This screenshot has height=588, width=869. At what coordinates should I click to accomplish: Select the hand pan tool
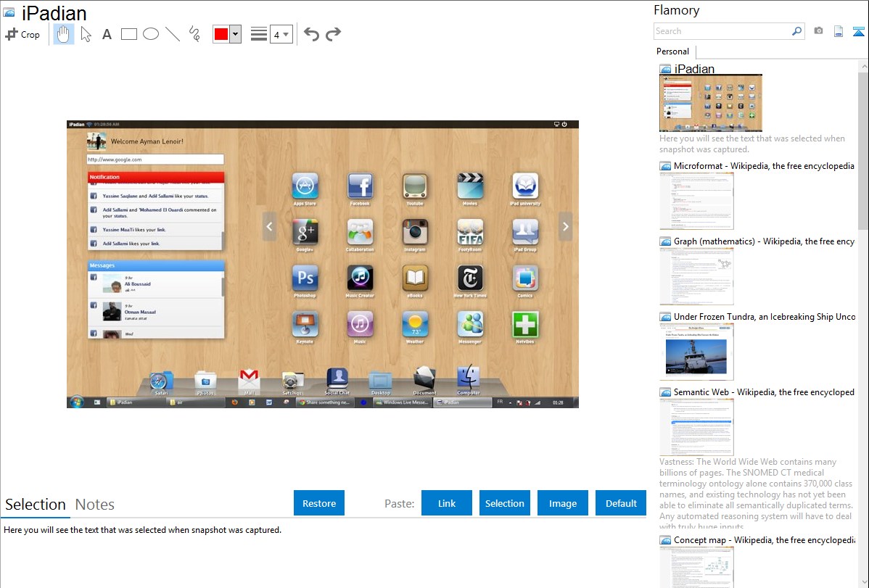[x=63, y=34]
